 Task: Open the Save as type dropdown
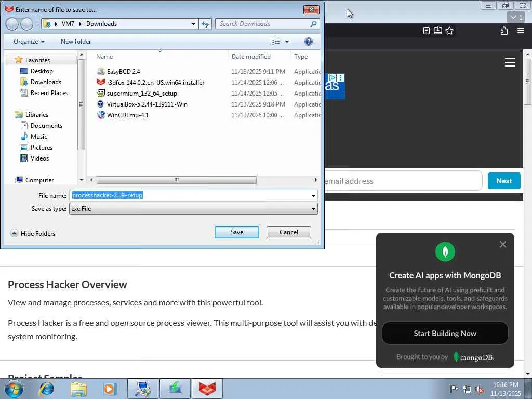click(193, 209)
